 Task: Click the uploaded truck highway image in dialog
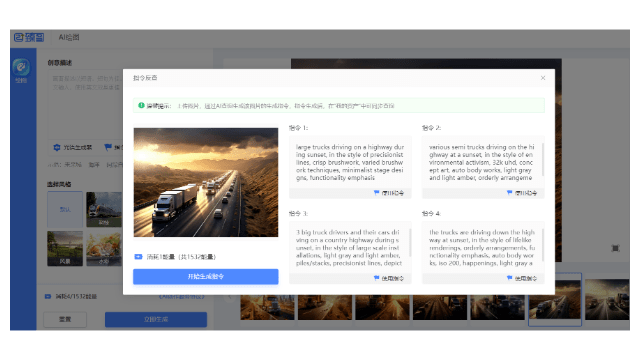[206, 182]
